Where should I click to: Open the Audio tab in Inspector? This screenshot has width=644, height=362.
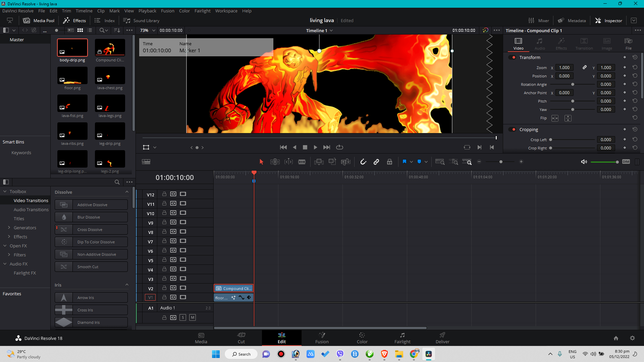point(540,44)
